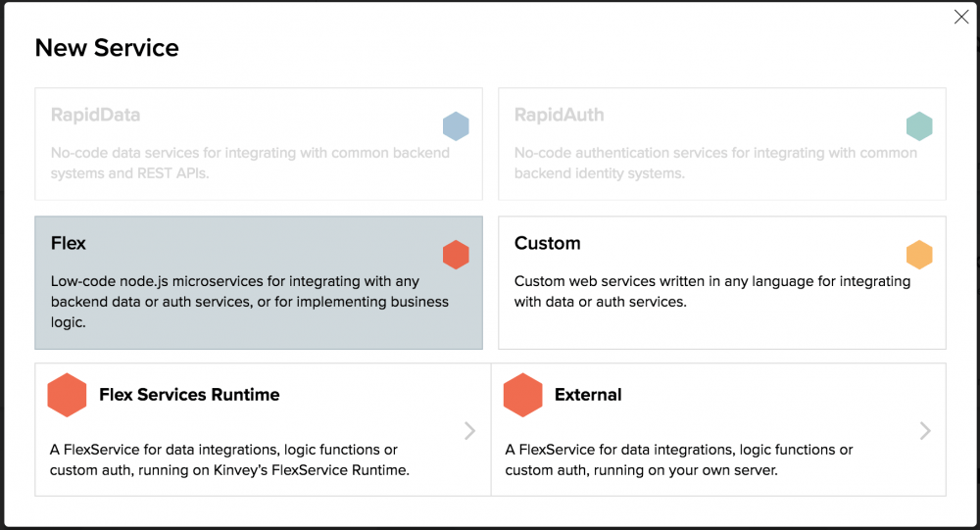Click the orange hexagon icon in Flex card
The height and width of the screenshot is (530, 980).
click(x=456, y=255)
